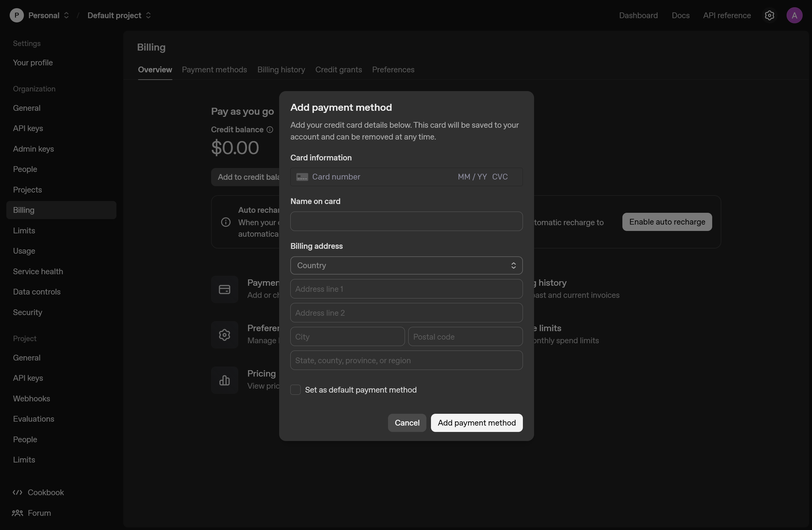Click the bar chart icon beside Pricing
Viewport: 812px width, 530px height.
[x=224, y=380]
